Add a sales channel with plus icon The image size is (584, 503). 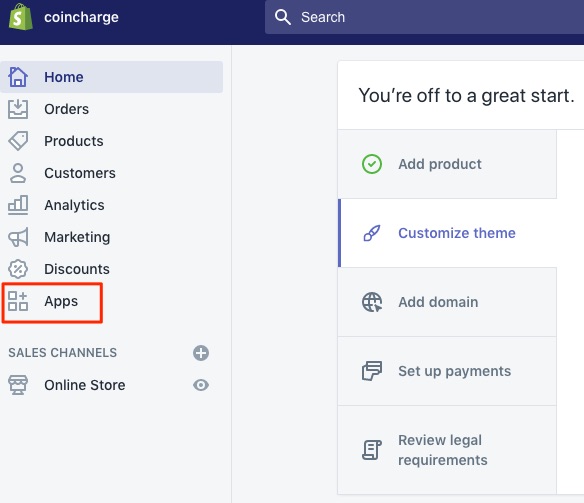(x=201, y=353)
